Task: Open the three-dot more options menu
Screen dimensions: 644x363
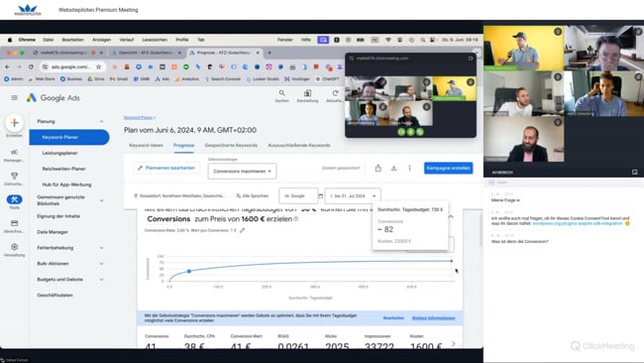Action: (409, 168)
